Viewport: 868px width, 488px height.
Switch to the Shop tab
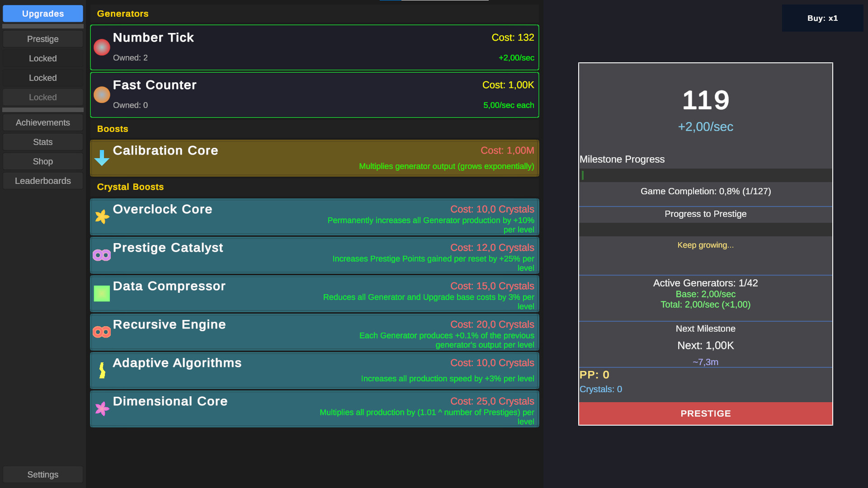click(42, 161)
